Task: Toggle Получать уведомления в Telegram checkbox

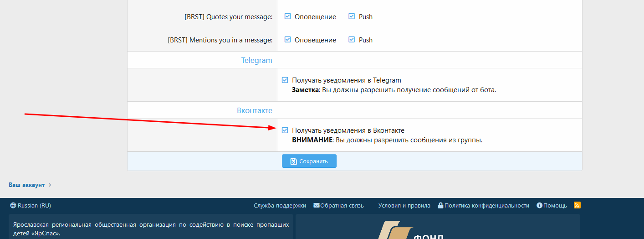Action: point(285,80)
